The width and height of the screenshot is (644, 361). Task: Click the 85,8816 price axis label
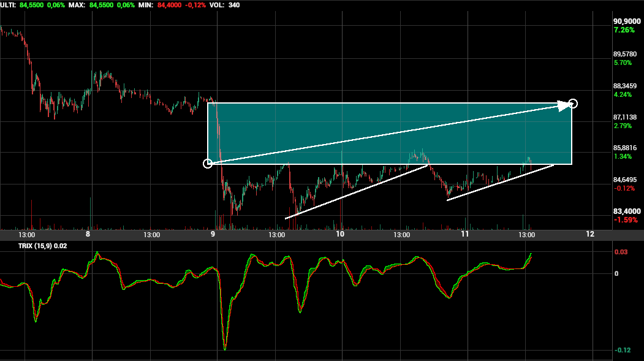pos(625,148)
